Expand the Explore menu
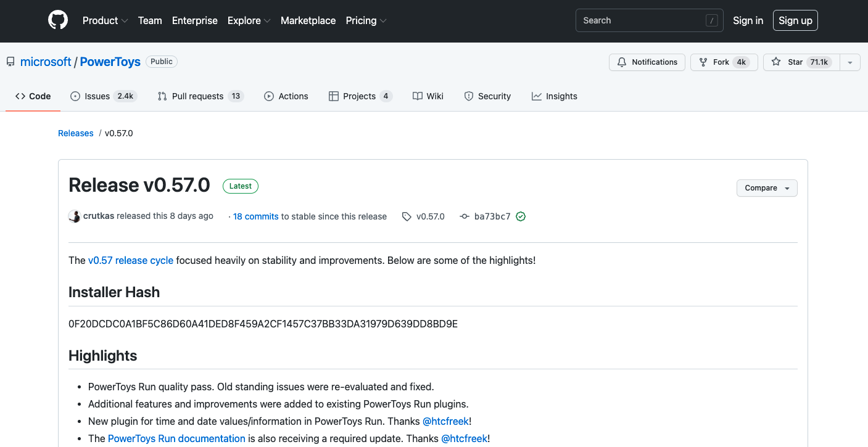 pyautogui.click(x=249, y=20)
